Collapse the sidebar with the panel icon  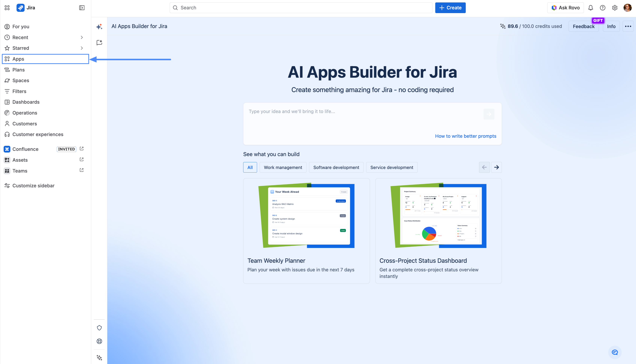(82, 8)
